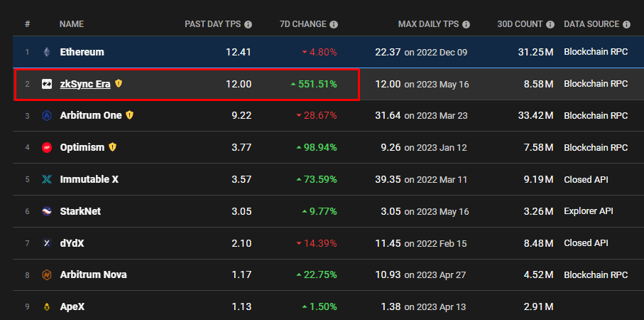
Task: Click the shield badge beside Optimism
Action: pyautogui.click(x=113, y=147)
